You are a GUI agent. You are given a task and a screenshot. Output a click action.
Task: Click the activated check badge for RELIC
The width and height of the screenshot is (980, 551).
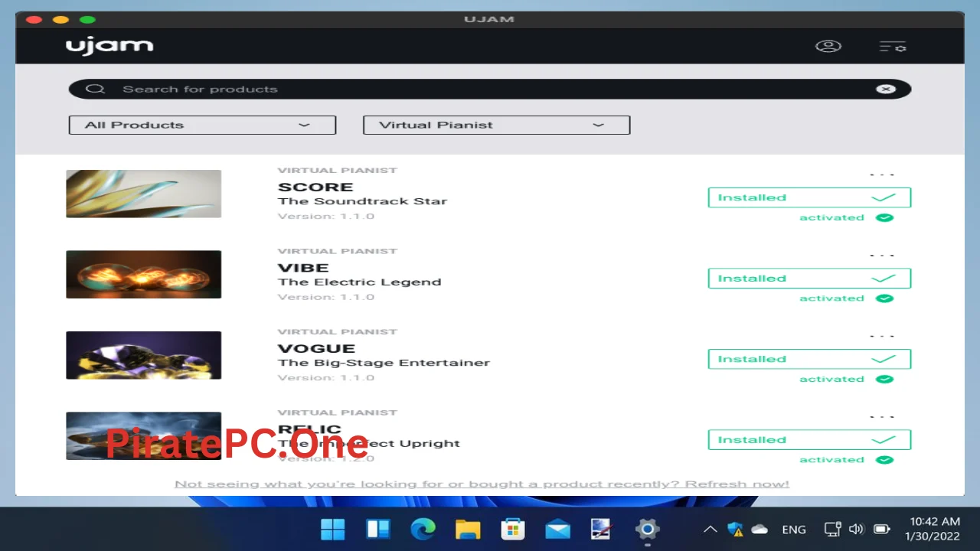point(884,460)
